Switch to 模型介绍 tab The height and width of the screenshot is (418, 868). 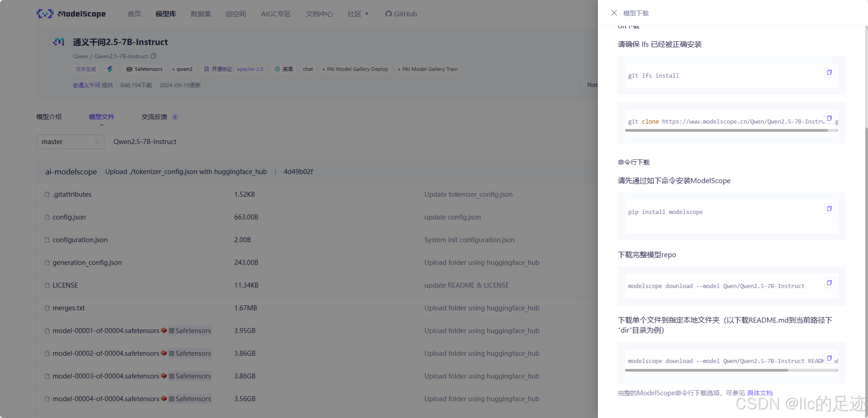[49, 117]
